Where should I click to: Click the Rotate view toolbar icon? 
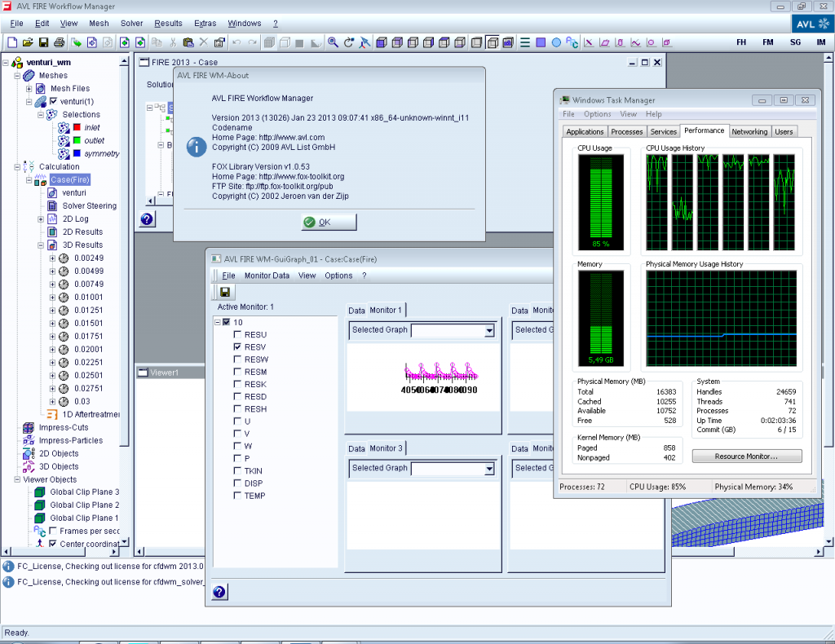click(349, 42)
